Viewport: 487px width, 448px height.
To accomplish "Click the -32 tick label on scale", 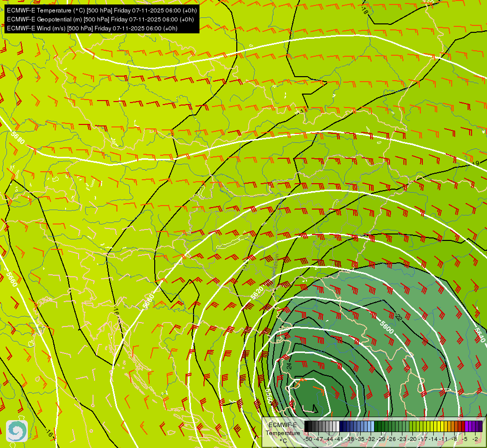I will pos(371,439).
